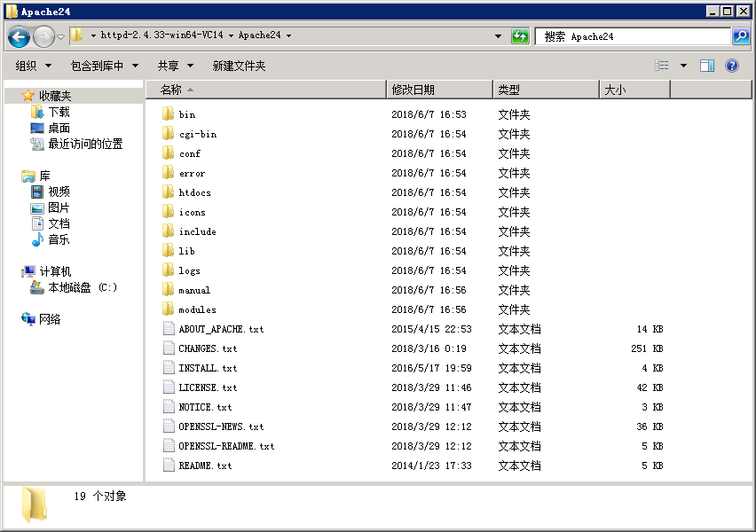
Task: Select the bin folder icon
Action: (168, 114)
